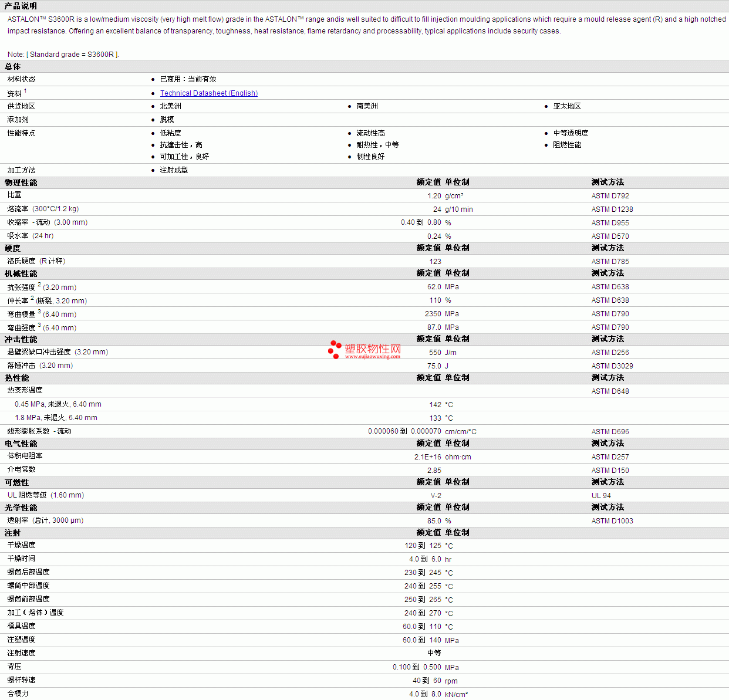Select the '熔流率 (300°C/1.2 kg)' row label

click(43, 209)
